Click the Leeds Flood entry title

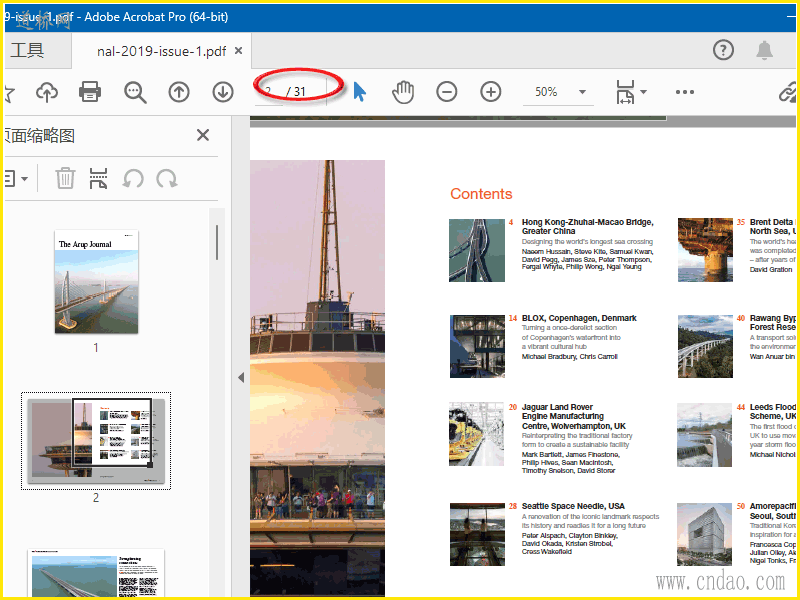coord(772,412)
